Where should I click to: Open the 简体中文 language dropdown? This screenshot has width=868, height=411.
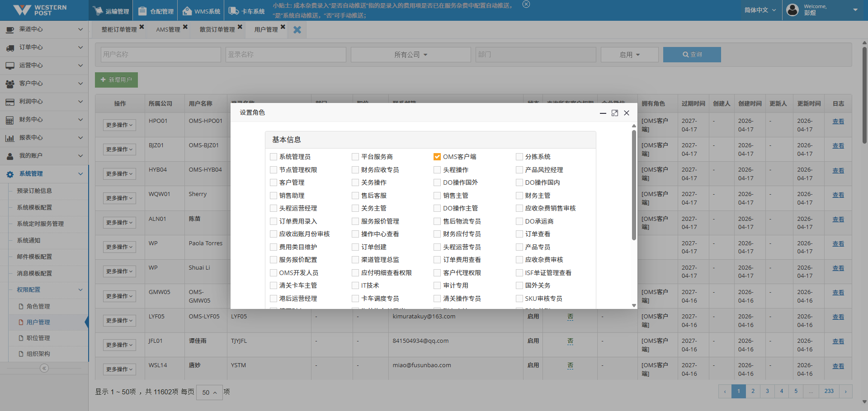(x=760, y=10)
